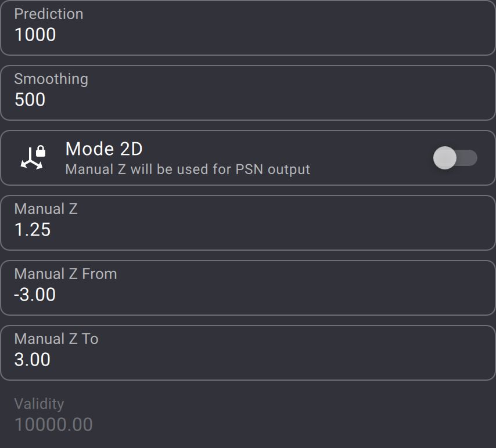Toggle the Mode 2D switch
Image resolution: width=496 pixels, height=448 pixels.
[455, 158]
